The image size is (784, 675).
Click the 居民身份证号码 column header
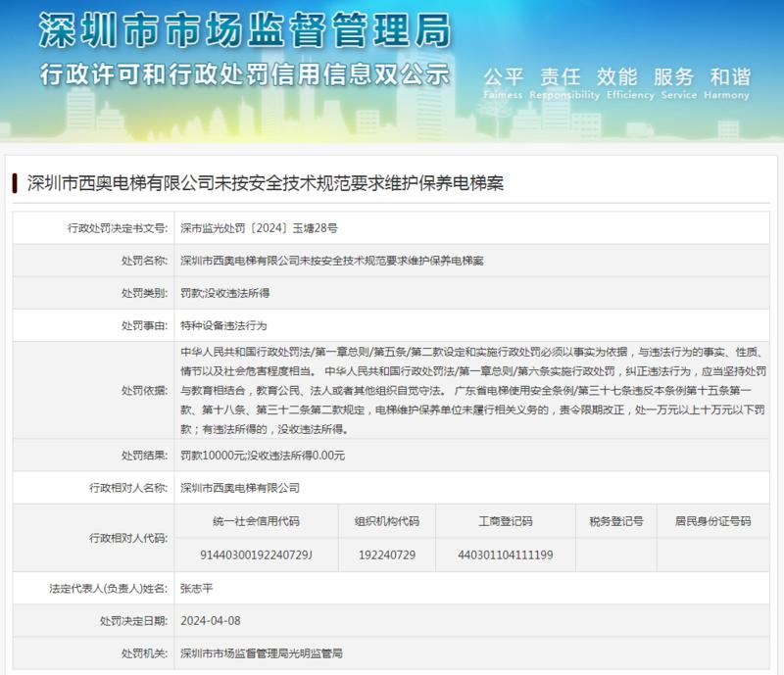713,521
